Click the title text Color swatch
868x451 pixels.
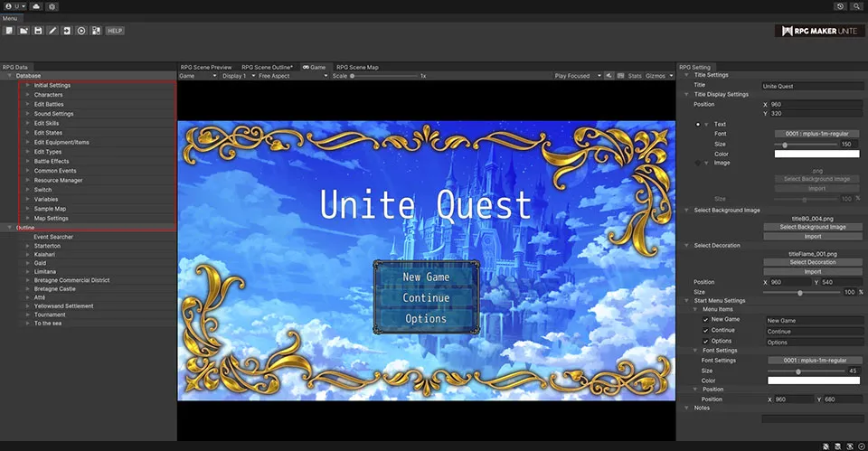[812, 154]
